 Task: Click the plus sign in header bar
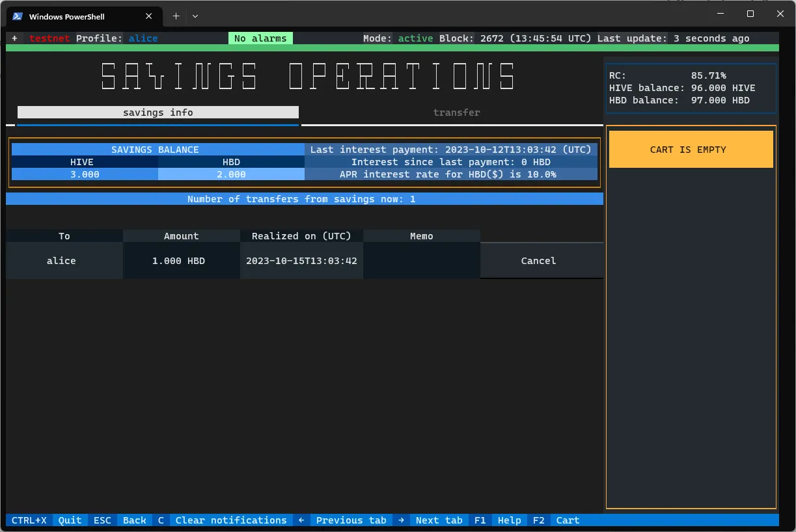pos(14,38)
